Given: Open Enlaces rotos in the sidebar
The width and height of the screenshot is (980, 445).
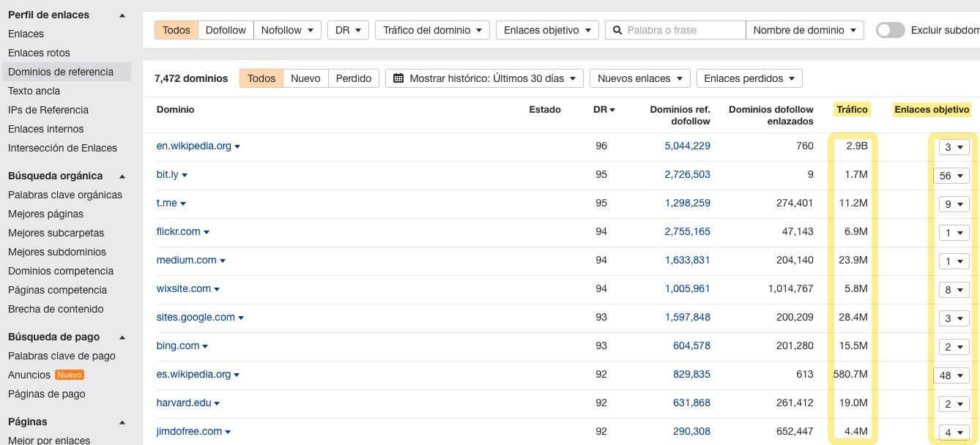Looking at the screenshot, I should click(x=39, y=53).
